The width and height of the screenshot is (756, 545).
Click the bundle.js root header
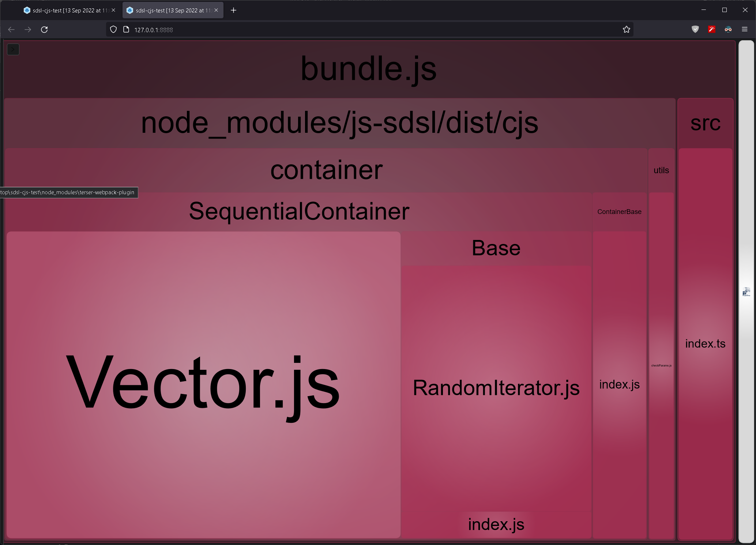(x=368, y=69)
